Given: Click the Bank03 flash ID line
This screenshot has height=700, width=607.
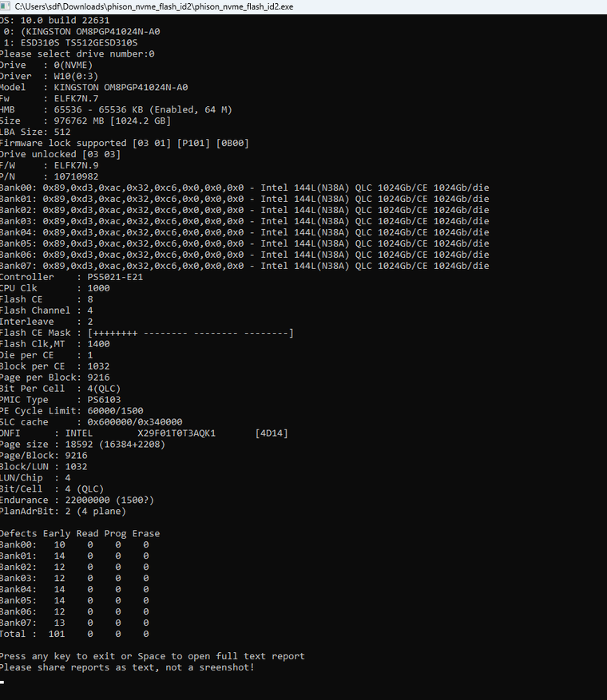Looking at the screenshot, I should tap(244, 221).
